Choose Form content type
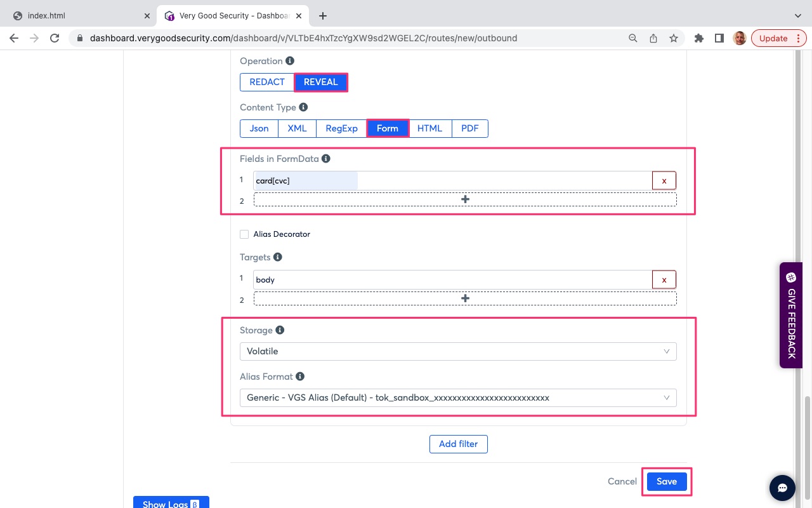The image size is (812, 508). (388, 128)
